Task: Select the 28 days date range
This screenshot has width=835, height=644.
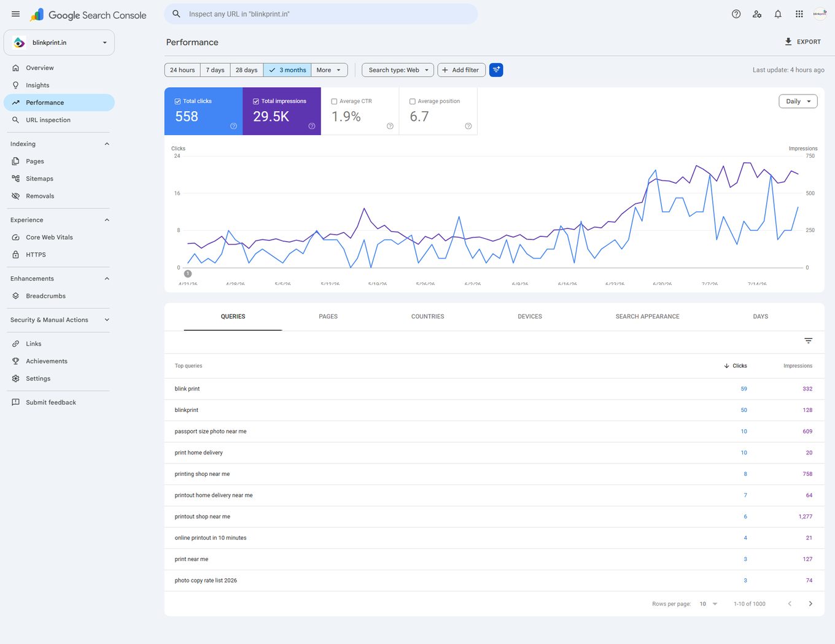Action: [x=247, y=70]
